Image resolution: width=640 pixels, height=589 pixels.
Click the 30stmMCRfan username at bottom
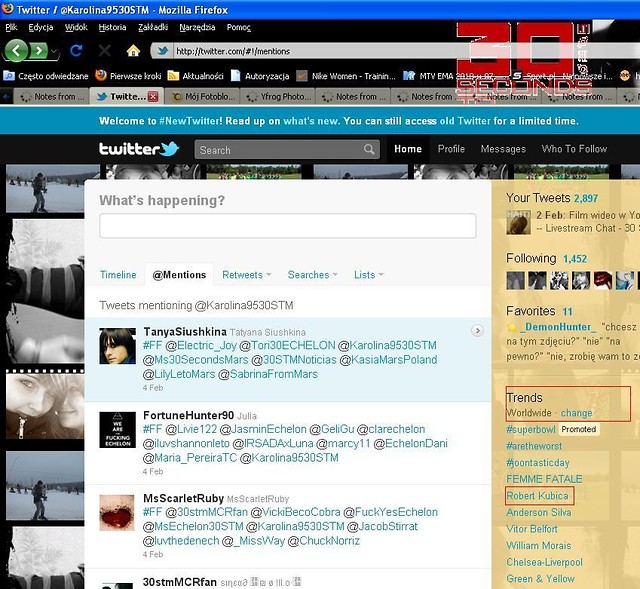[x=180, y=582]
